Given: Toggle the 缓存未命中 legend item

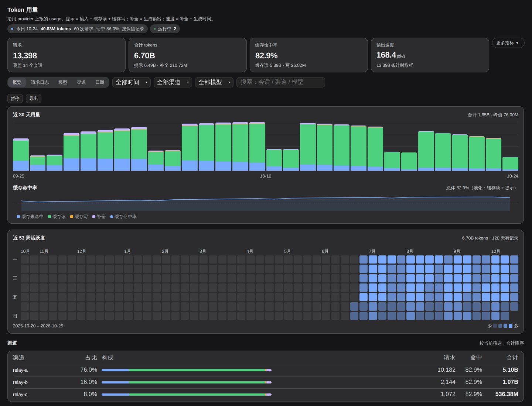Looking at the screenshot, I should click(30, 217).
